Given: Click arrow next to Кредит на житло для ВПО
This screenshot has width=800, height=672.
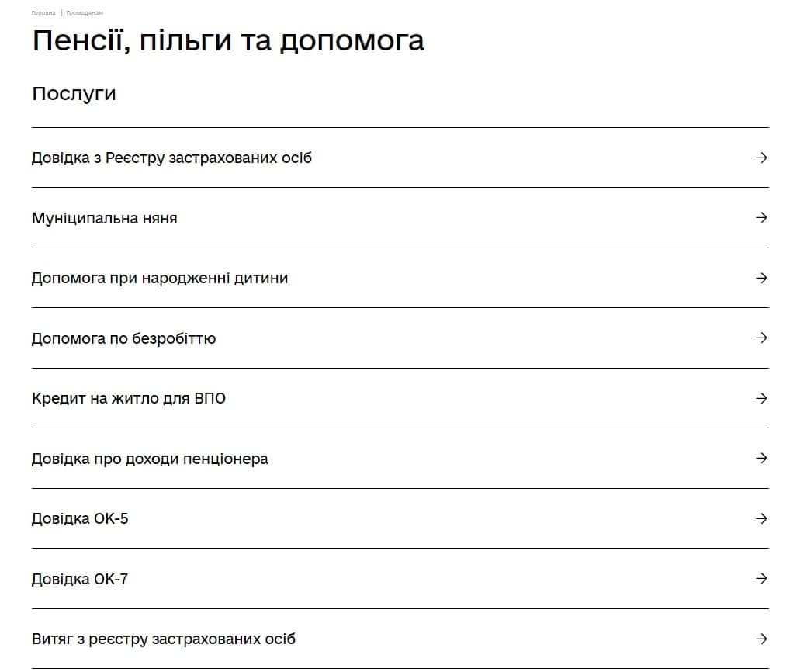Looking at the screenshot, I should (761, 398).
